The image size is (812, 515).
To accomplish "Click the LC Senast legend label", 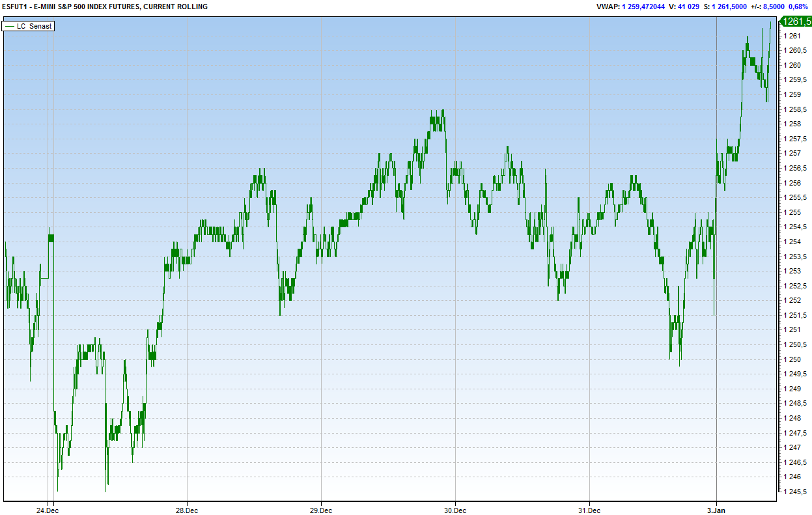I will [x=34, y=26].
